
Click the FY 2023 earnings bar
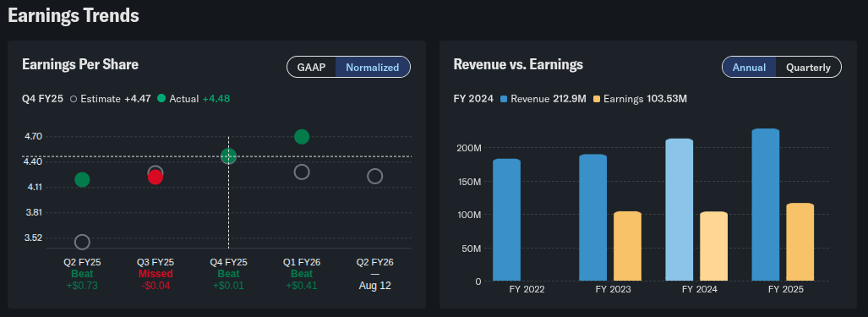[x=627, y=246]
